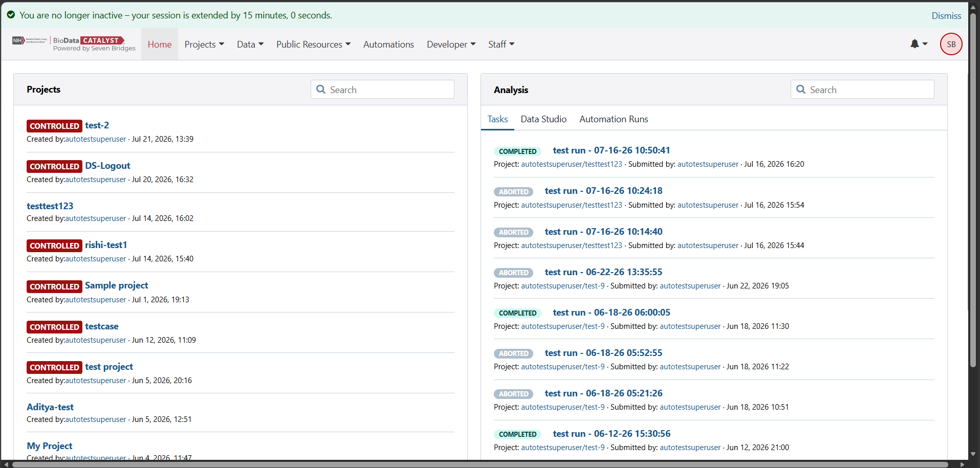Click submitter autotestsuperuser of 10:24:18 run
The image size is (980, 468).
point(708,205)
